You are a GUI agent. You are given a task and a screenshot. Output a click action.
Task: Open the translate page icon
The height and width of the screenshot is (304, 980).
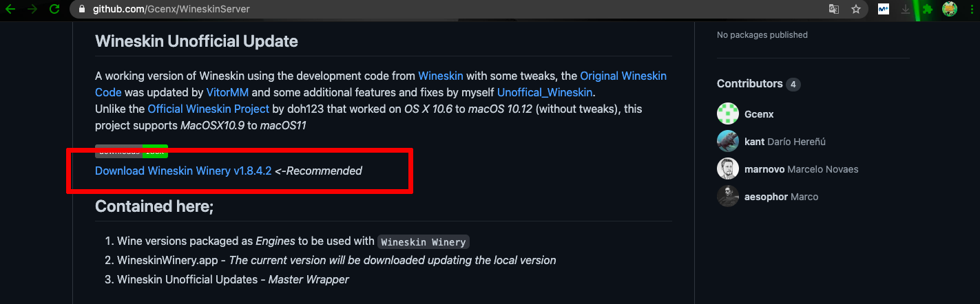point(834,10)
